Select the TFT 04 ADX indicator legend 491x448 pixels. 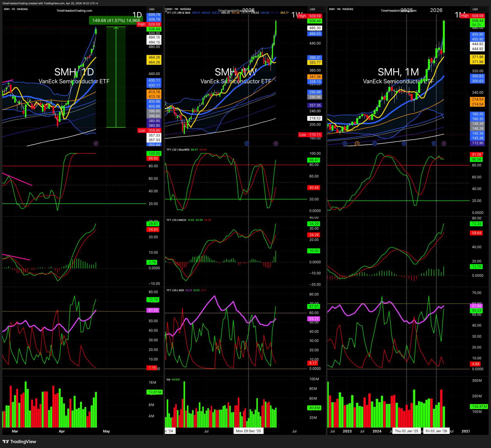pos(175,290)
